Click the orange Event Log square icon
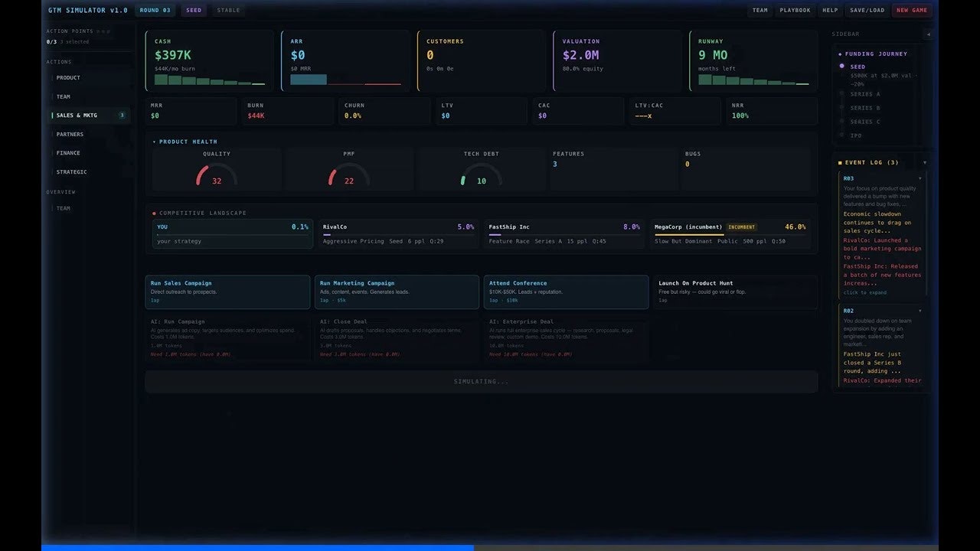This screenshot has height=551, width=980. tap(840, 162)
